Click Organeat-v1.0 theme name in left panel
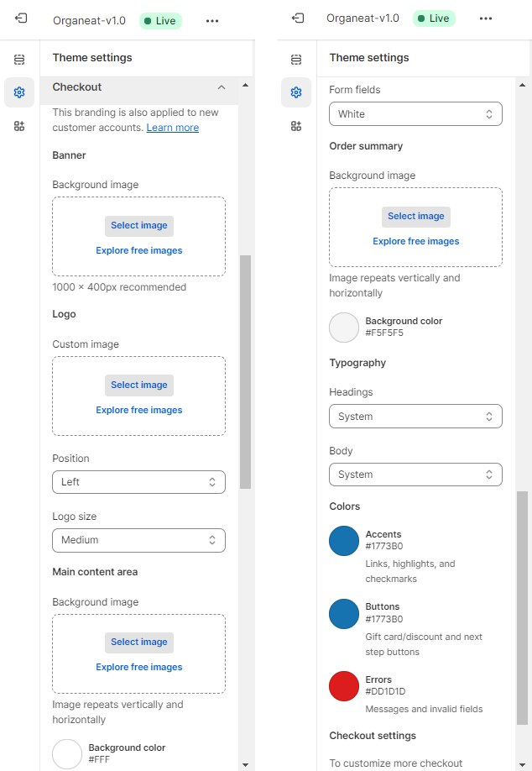532x771 pixels. pos(90,21)
